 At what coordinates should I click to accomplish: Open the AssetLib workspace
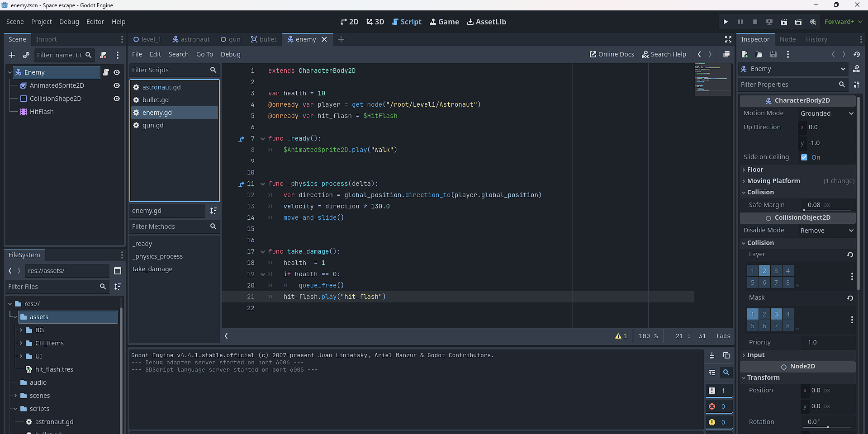click(487, 22)
